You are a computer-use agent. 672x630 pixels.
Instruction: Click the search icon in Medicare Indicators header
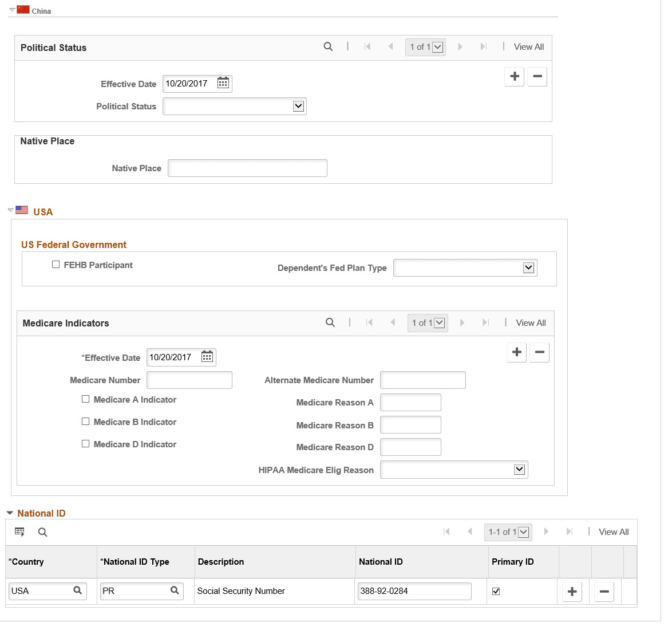click(330, 322)
